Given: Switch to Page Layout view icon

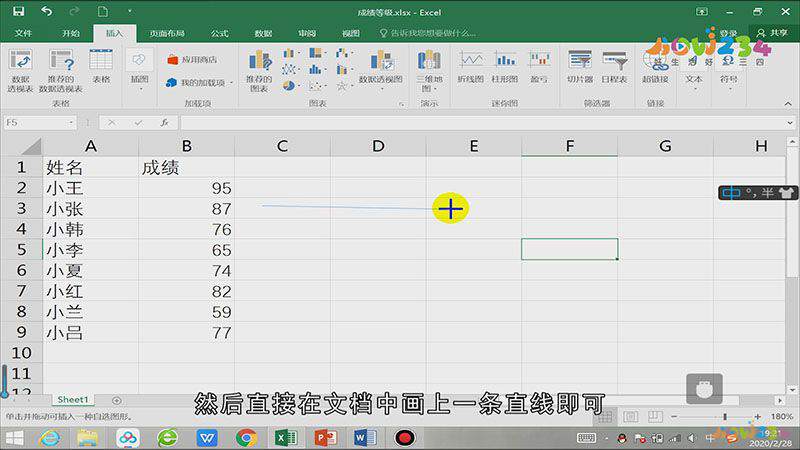Looking at the screenshot, I should tap(630, 417).
